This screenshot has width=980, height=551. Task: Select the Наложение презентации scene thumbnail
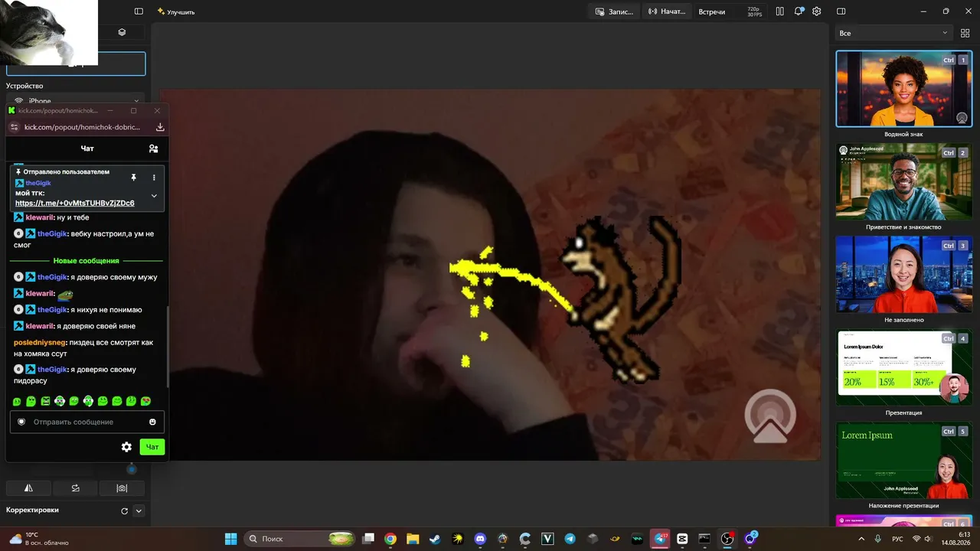pyautogui.click(x=903, y=460)
